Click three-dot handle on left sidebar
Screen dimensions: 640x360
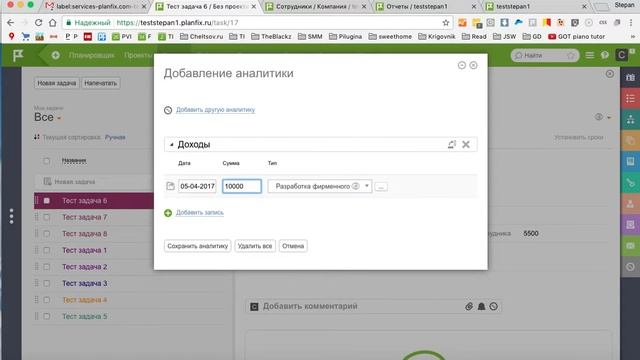tap(11, 216)
